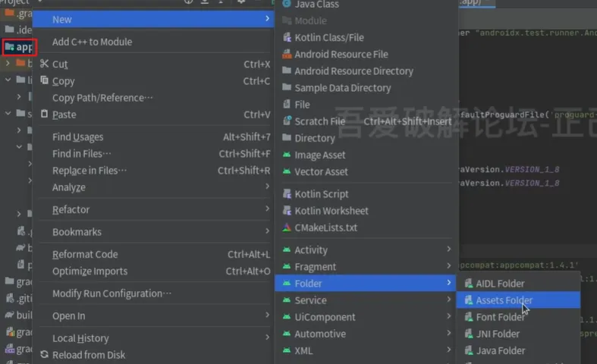
Task: Click the Image Asset icon
Action: tap(287, 155)
